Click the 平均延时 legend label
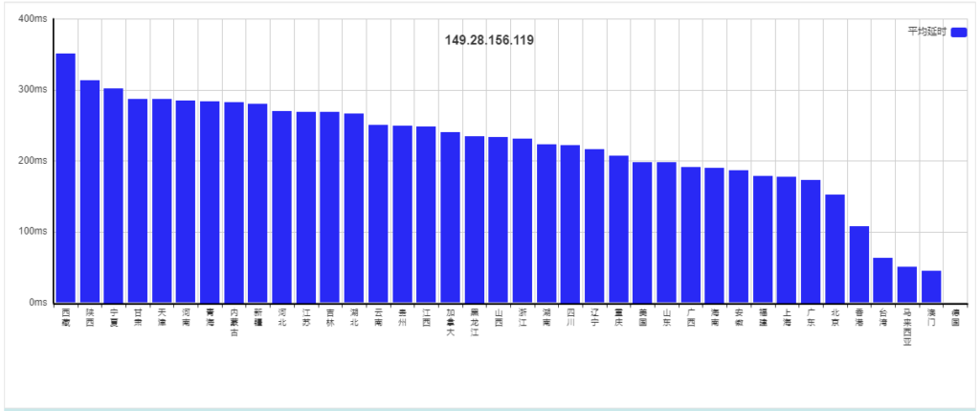Screen dimensions: 980x411 pos(927,31)
